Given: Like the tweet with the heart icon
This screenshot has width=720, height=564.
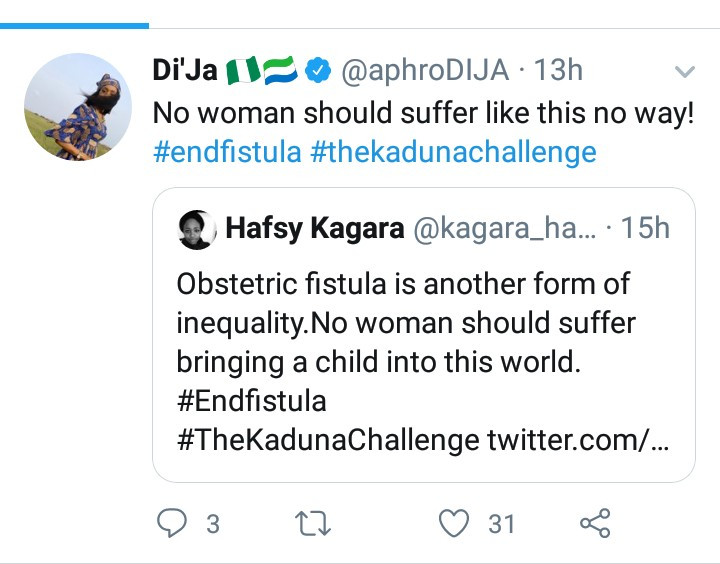Looking at the screenshot, I should point(455,523).
